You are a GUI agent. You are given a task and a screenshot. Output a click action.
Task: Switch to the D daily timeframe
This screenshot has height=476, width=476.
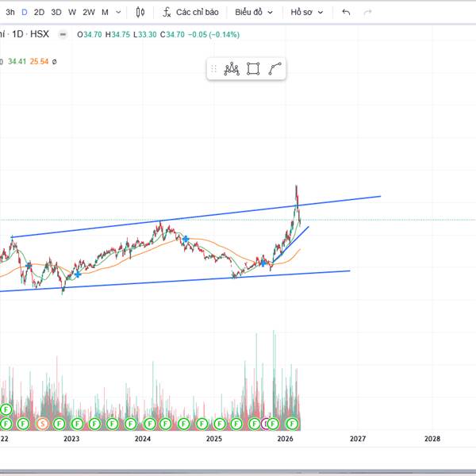point(25,12)
